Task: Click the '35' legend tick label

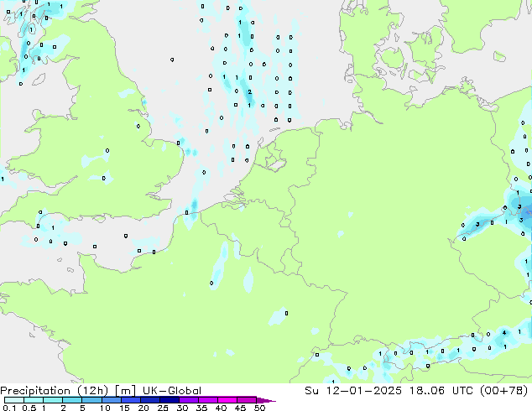Action: [201, 408]
